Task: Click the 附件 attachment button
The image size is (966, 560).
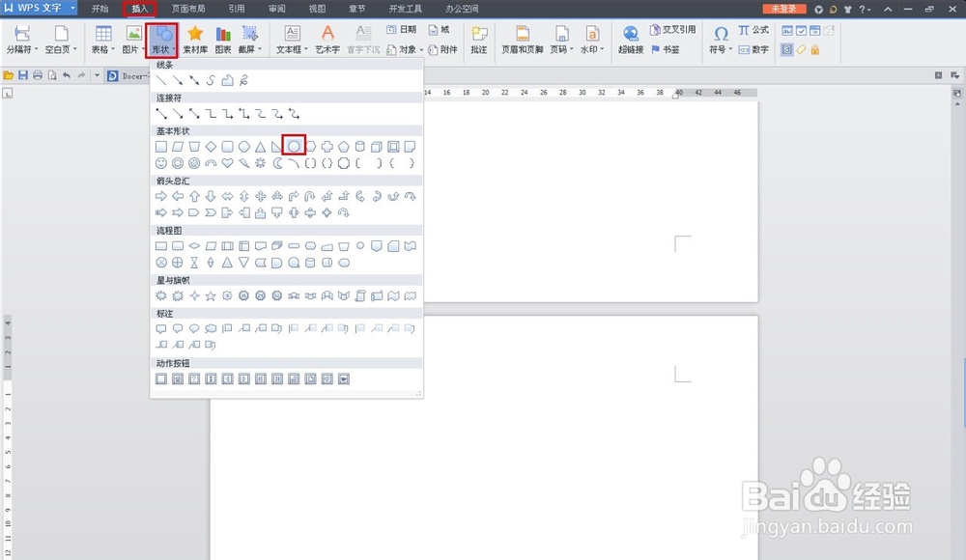Action: (443, 50)
